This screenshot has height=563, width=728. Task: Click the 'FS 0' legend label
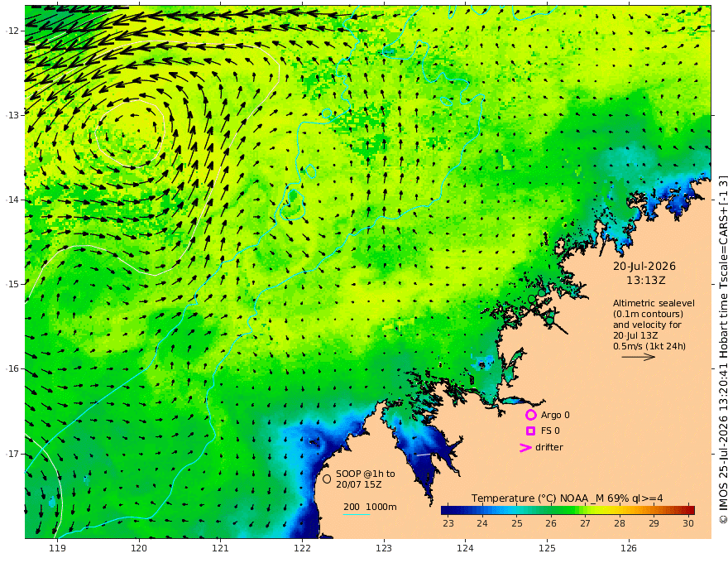click(550, 431)
